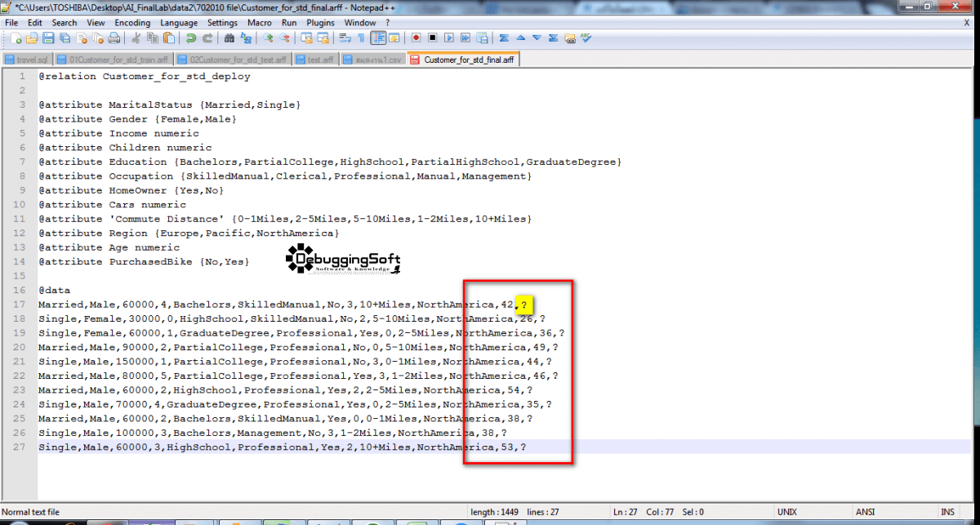Change UNIX line ending in status bar

coord(786,512)
